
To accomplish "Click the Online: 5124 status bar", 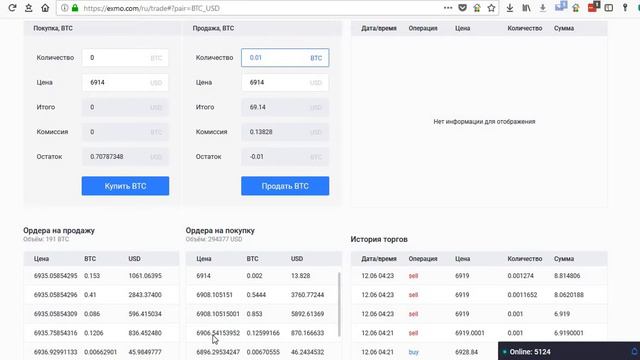I will 569,351.
